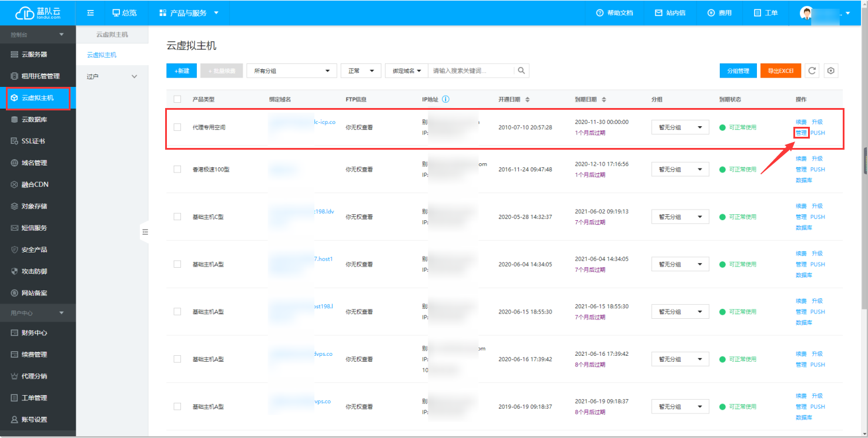The height and width of the screenshot is (438, 868).
Task: Sort by 开通日期 arrows
Action: pyautogui.click(x=528, y=99)
